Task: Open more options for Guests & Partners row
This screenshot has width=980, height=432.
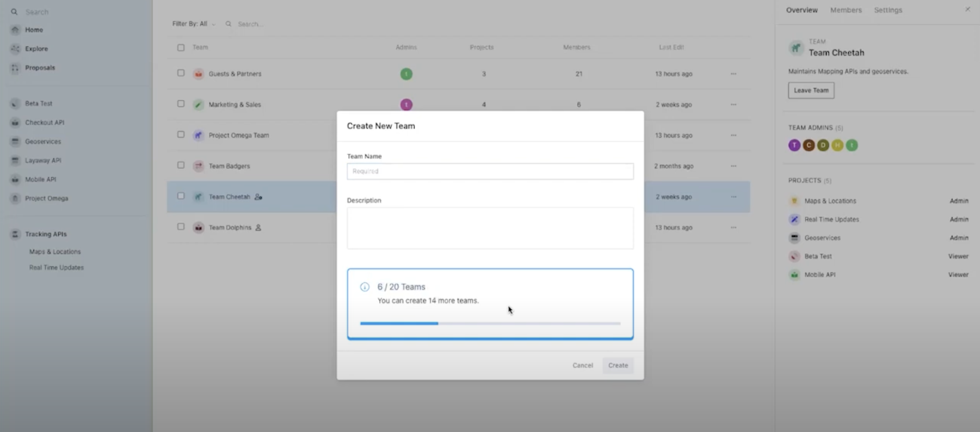Action: pos(734,74)
